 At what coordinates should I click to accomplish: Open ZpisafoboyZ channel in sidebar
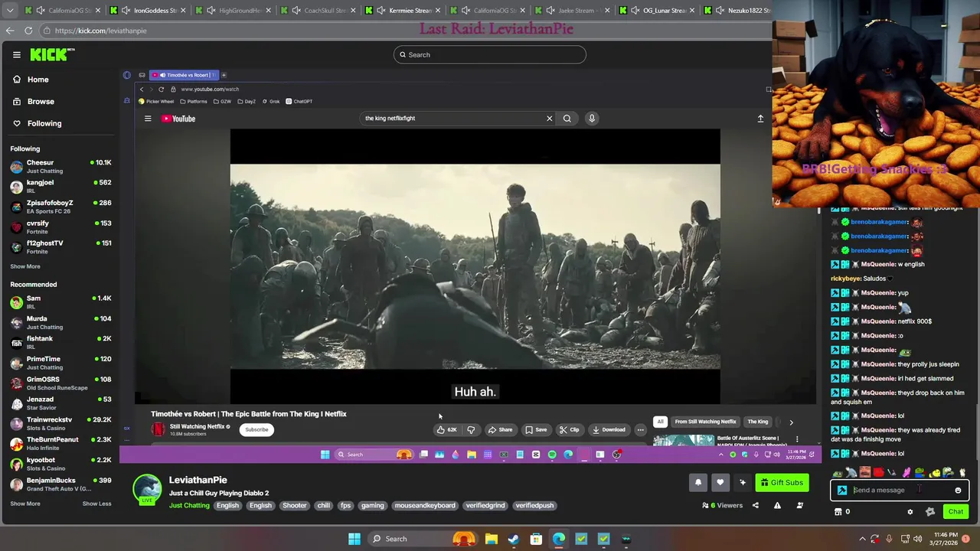pos(60,207)
